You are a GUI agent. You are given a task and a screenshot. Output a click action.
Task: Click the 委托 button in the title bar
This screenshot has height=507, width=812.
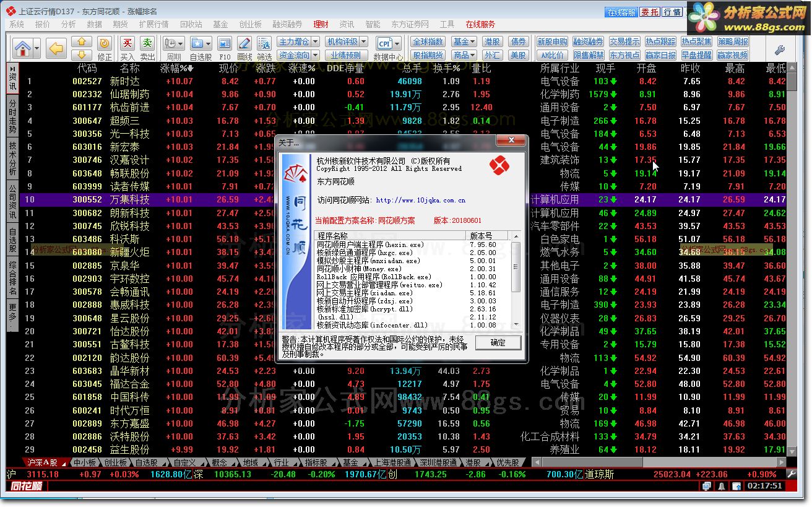[649, 12]
